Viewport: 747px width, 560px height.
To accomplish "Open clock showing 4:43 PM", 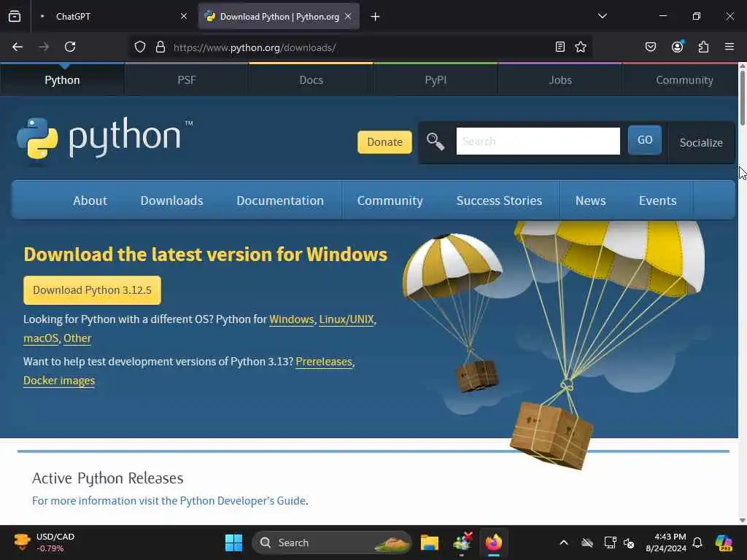I will coord(666,542).
